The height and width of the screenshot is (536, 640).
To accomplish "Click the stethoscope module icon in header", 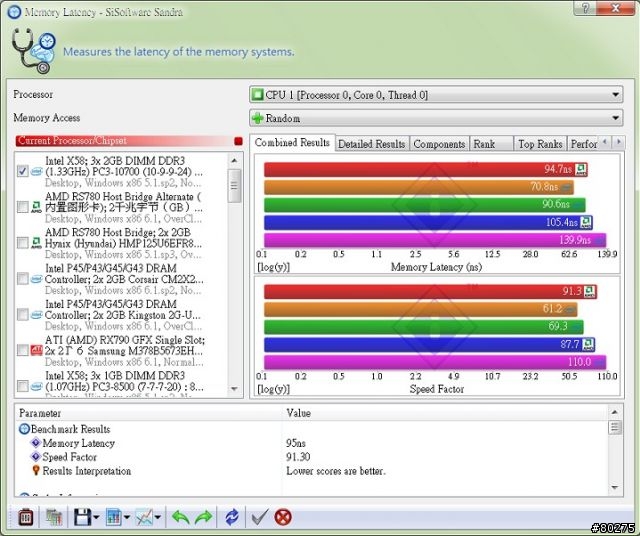I will pos(33,51).
